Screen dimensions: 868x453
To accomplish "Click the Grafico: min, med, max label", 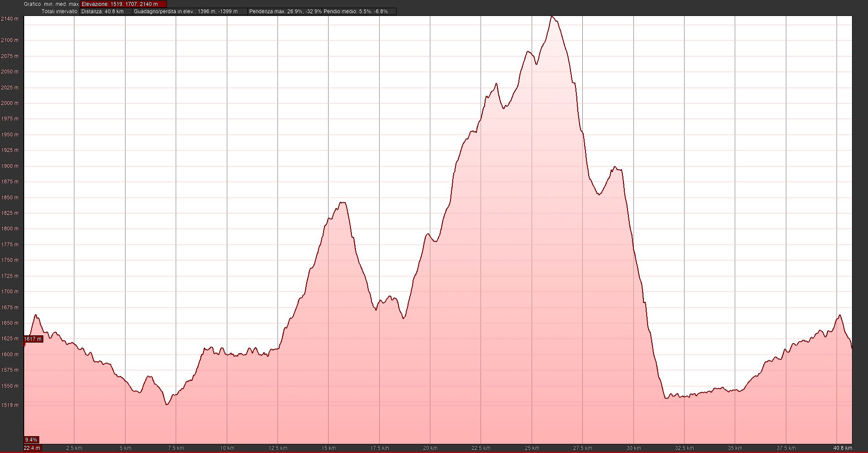I will tap(51, 4).
